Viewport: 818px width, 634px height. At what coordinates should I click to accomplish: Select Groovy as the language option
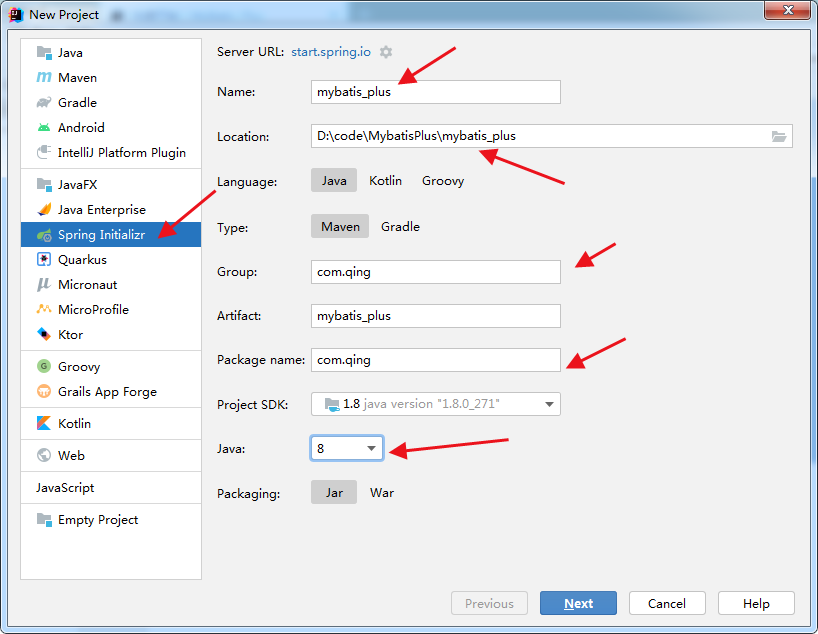click(x=443, y=181)
